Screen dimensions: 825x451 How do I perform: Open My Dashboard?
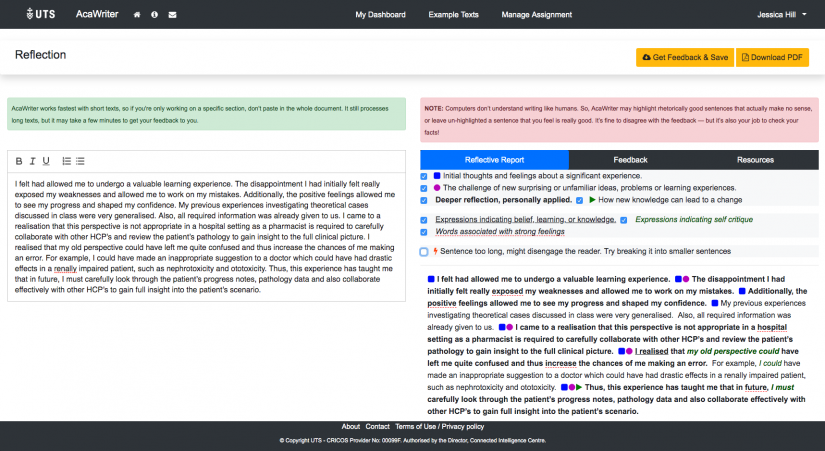point(380,15)
